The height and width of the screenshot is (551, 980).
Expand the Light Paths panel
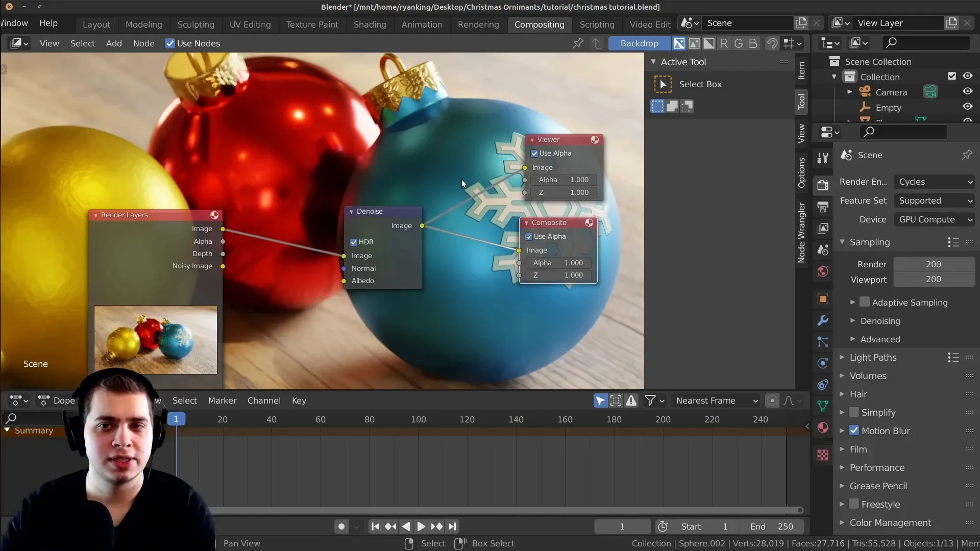tap(873, 358)
